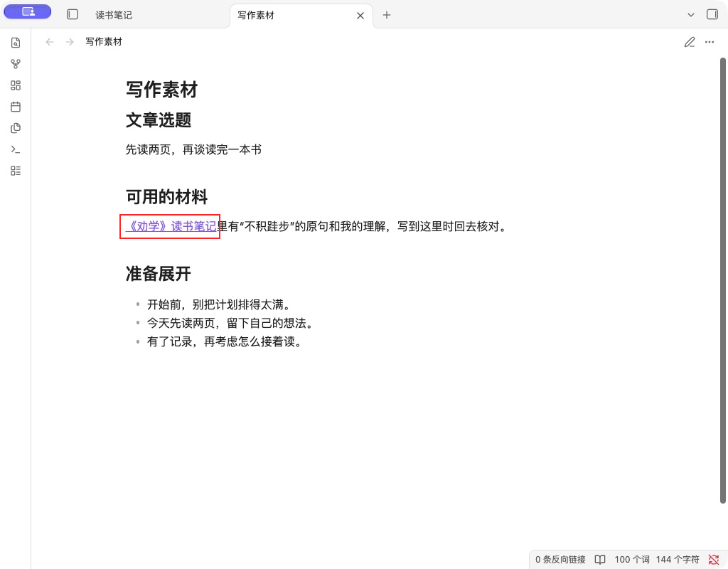
Task: Expand the tab list dropdown chevron
Action: coord(691,15)
